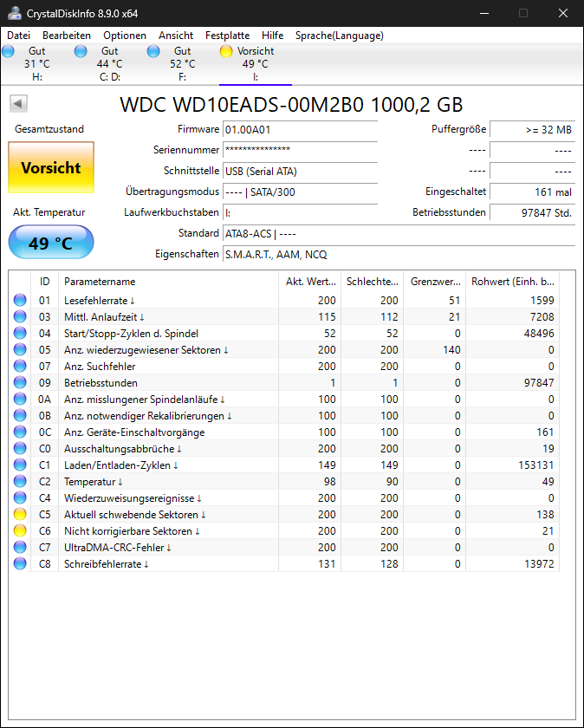Viewport: 584px width, 728px height.
Task: Click status orb of Ausschaltungsabbrüche row
Action: [20, 449]
